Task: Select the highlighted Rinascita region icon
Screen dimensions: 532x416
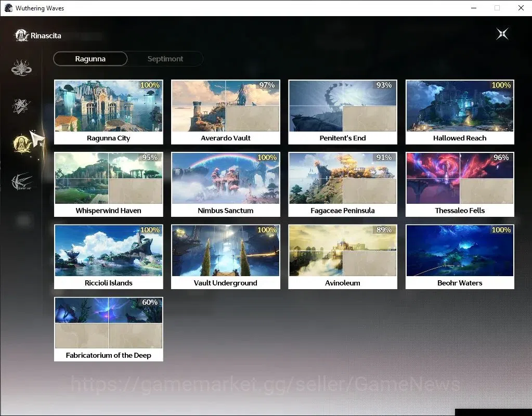Action: [x=22, y=144]
